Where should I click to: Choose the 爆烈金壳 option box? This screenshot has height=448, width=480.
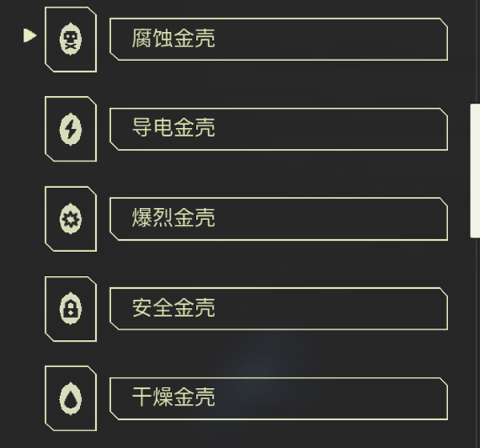coord(278,218)
